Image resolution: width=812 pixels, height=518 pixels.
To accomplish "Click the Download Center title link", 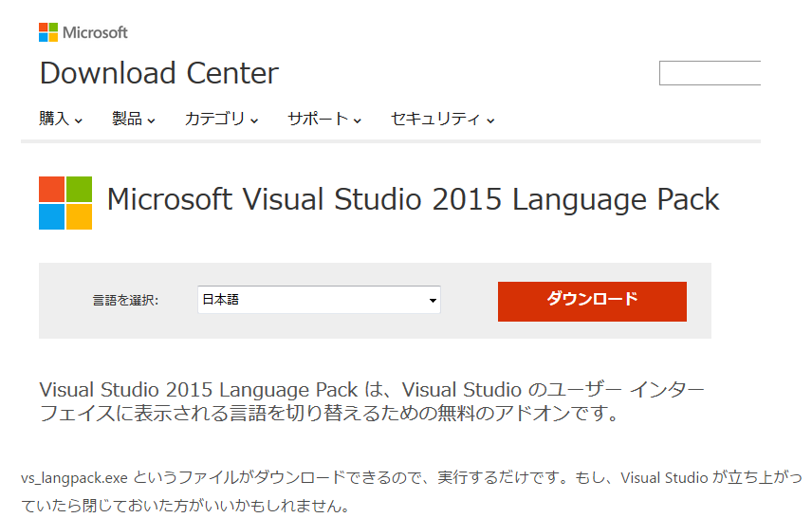I will [159, 73].
